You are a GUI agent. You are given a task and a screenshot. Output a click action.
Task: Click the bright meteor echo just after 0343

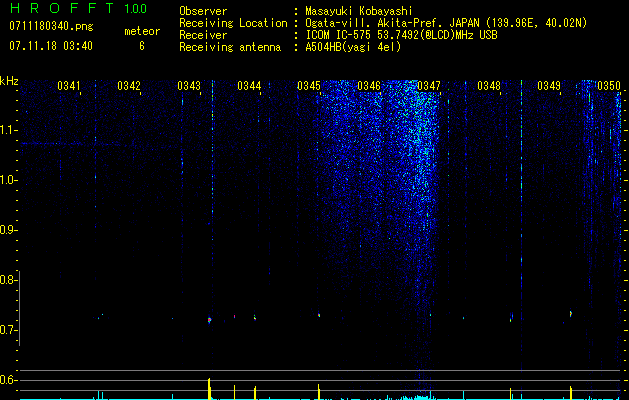209,320
